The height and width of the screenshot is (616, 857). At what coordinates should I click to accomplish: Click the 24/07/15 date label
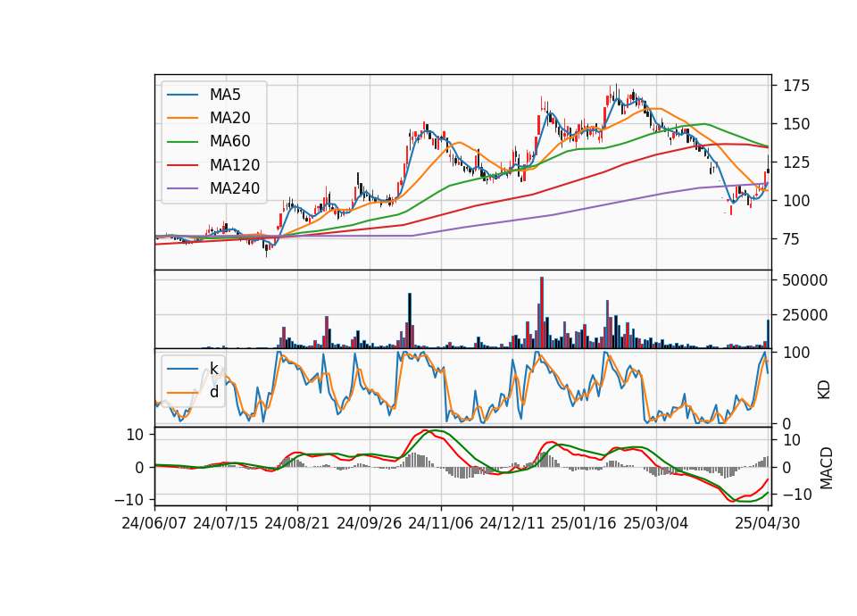[x=225, y=523]
